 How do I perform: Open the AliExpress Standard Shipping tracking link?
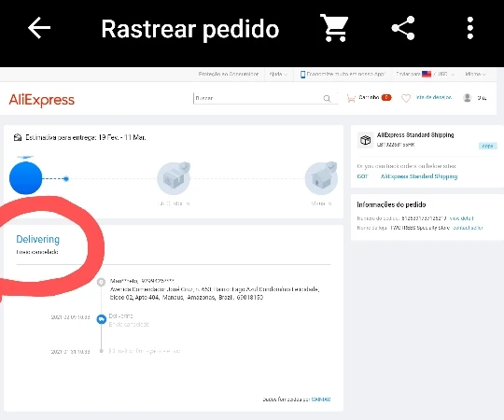[419, 176]
